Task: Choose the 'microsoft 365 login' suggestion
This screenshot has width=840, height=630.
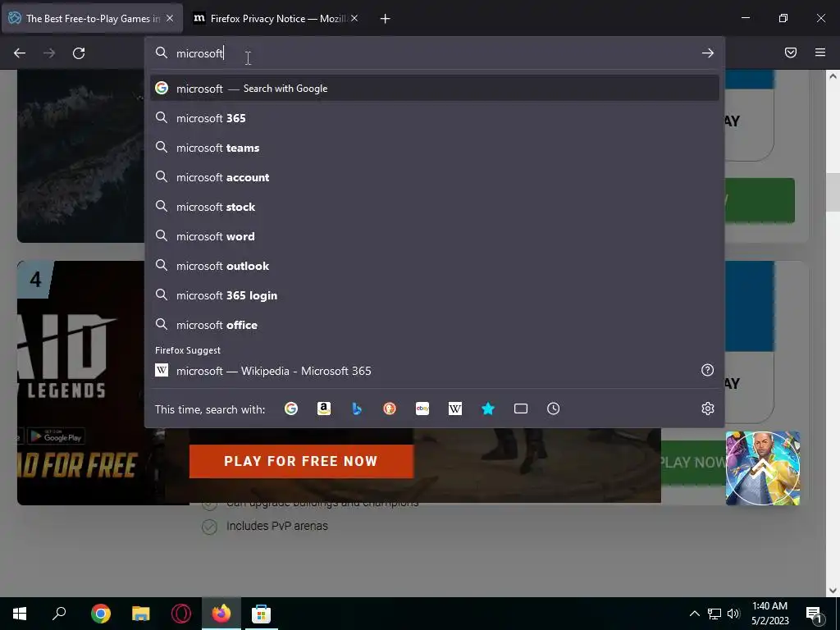Action: tap(435, 295)
